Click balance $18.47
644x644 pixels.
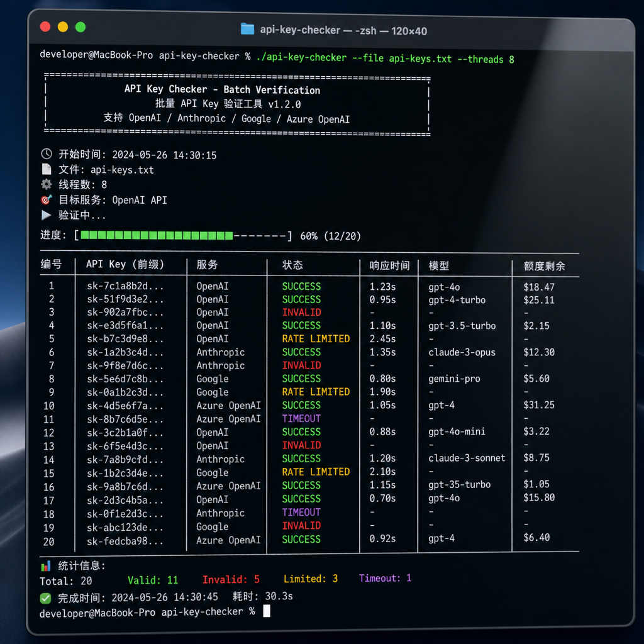[x=539, y=287]
